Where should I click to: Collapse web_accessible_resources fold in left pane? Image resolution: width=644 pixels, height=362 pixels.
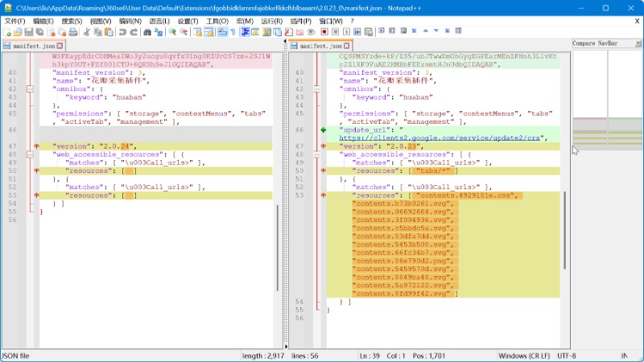click(x=30, y=154)
